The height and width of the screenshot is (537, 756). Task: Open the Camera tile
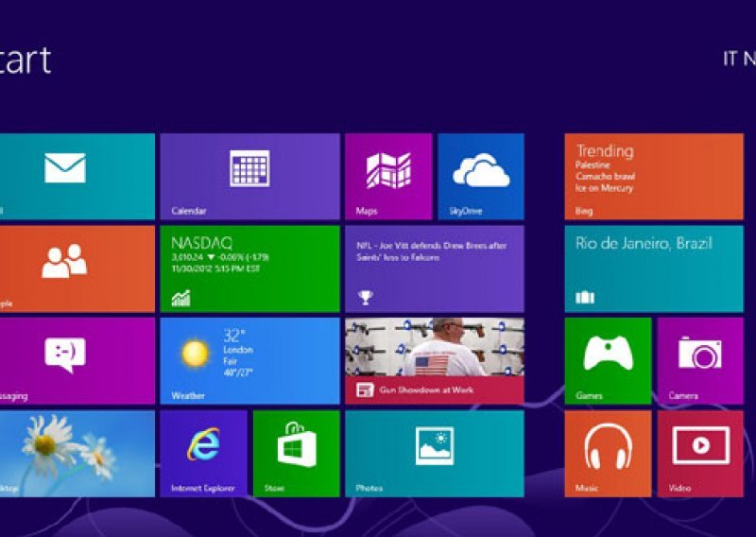tap(700, 361)
